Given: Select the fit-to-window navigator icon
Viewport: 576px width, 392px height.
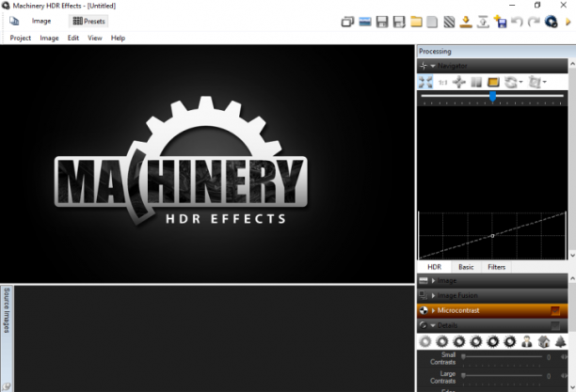Looking at the screenshot, I should click(x=425, y=82).
